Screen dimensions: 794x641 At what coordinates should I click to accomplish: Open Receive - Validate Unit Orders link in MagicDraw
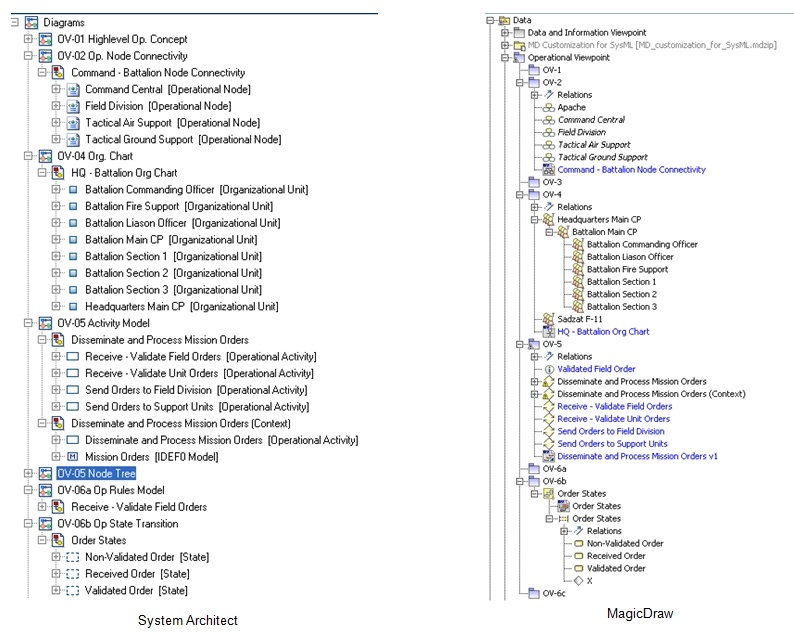point(613,419)
